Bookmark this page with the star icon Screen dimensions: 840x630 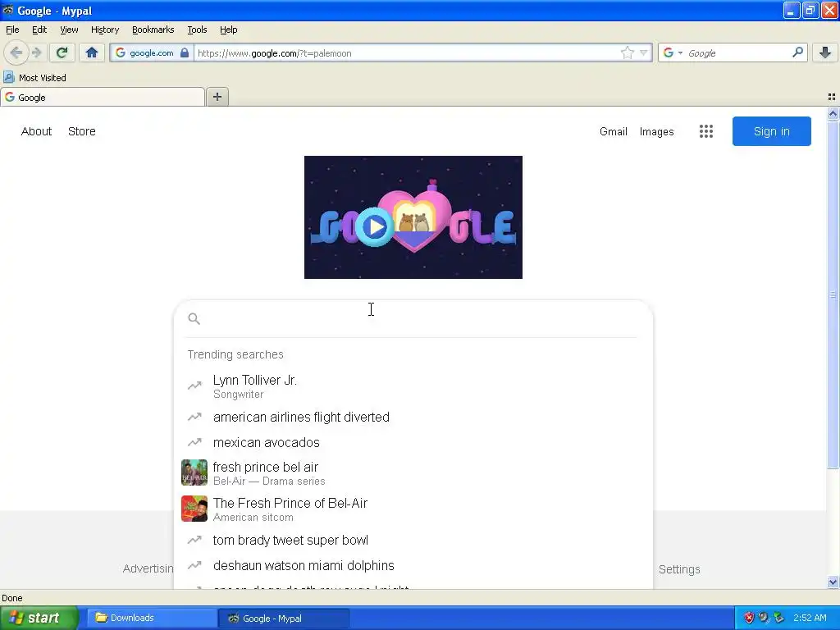click(x=628, y=52)
